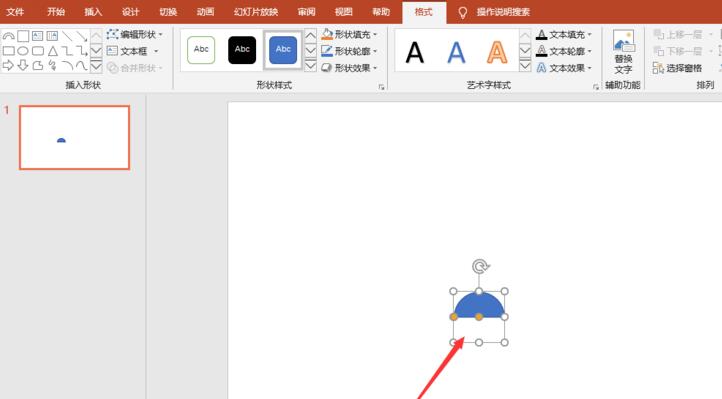Switch to the 开始 tab

[x=56, y=12]
